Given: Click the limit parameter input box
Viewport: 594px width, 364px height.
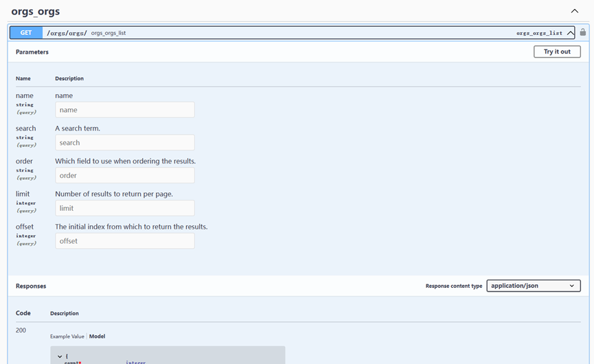Looking at the screenshot, I should (x=124, y=208).
